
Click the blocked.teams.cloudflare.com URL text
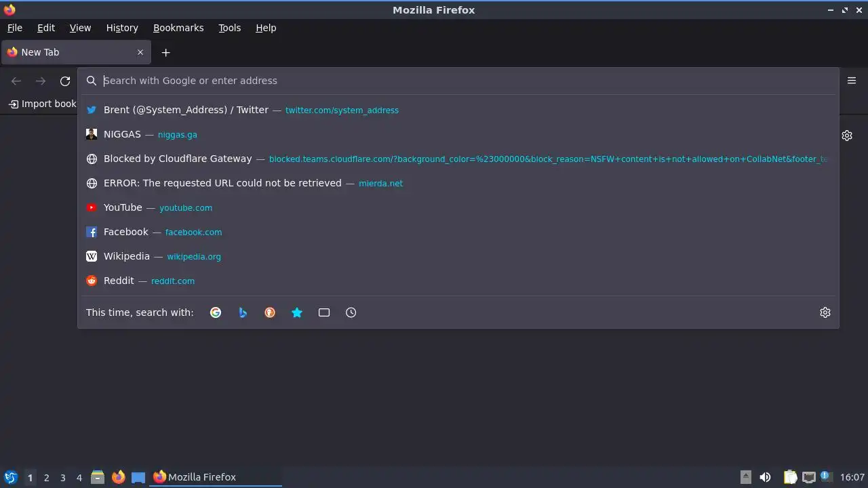(x=549, y=159)
